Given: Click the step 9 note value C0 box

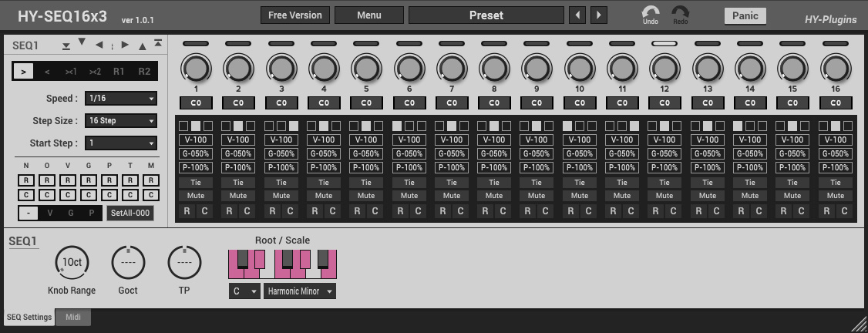Looking at the screenshot, I should (537, 103).
